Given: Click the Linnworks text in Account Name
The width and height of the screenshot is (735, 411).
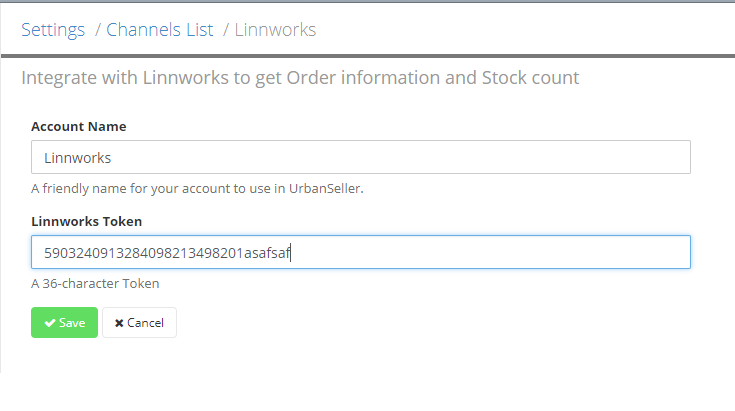Looking at the screenshot, I should 78,158.
